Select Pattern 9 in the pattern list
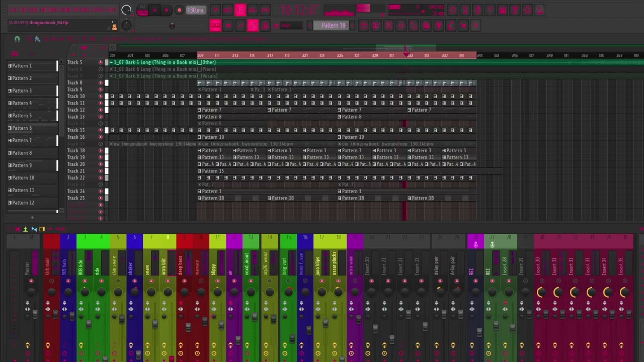 [32, 165]
